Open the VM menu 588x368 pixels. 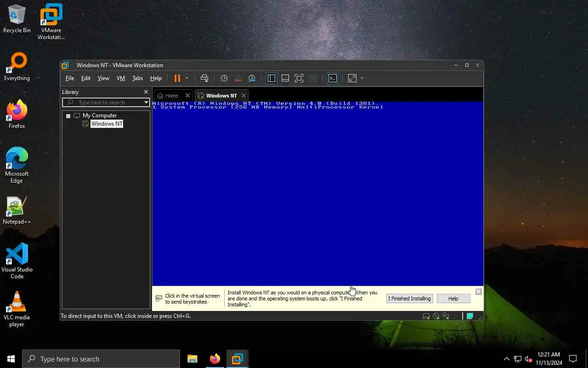click(x=121, y=78)
